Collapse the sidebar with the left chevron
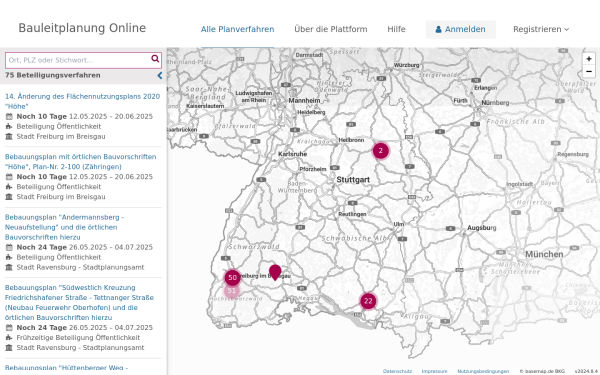The width and height of the screenshot is (600, 375). [160, 76]
